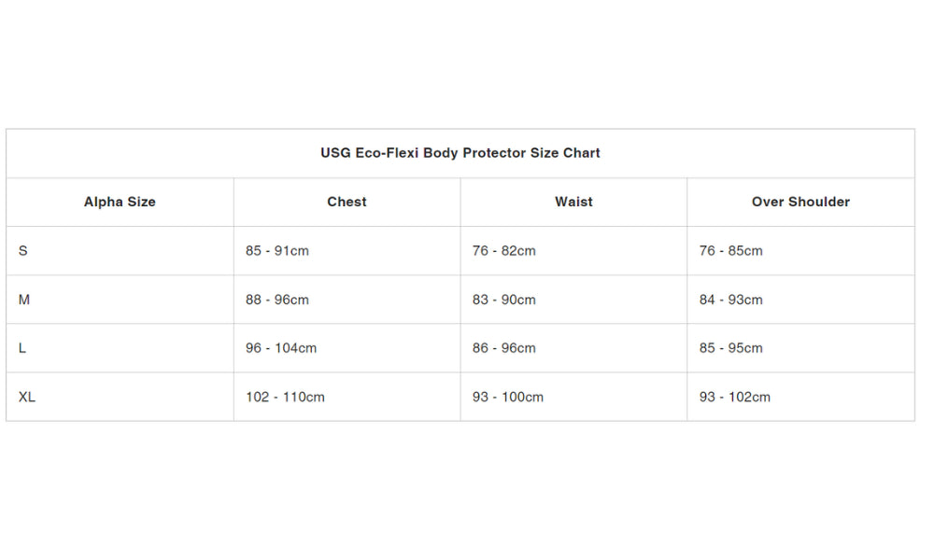The height and width of the screenshot is (560, 934).
Task: Select the 102 - 110cm chest value
Action: click(x=285, y=397)
